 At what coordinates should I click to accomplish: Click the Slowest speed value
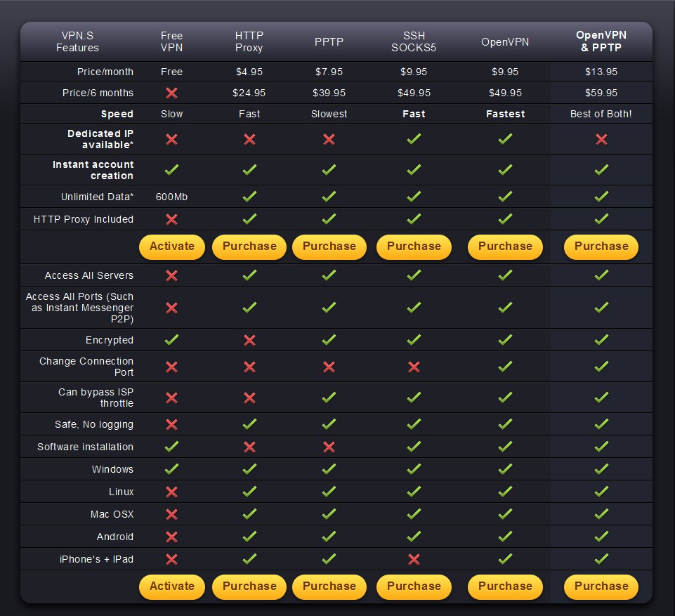[x=329, y=114]
